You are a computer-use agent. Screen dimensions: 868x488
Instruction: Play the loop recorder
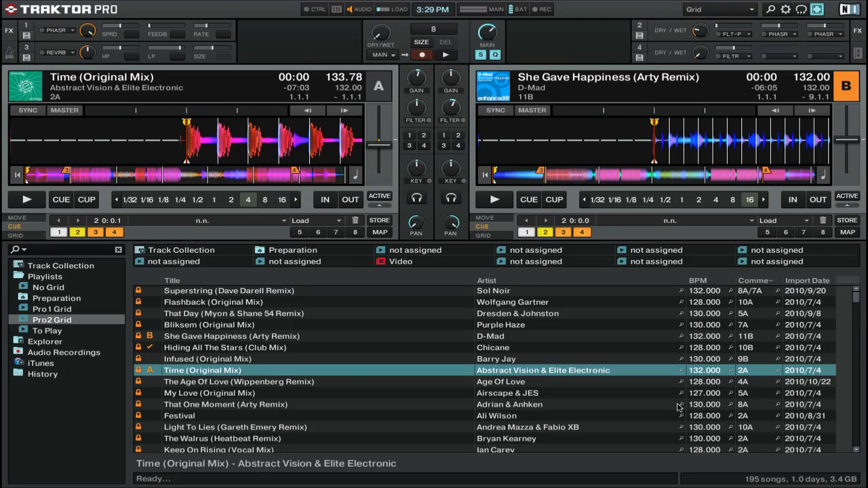coord(446,55)
